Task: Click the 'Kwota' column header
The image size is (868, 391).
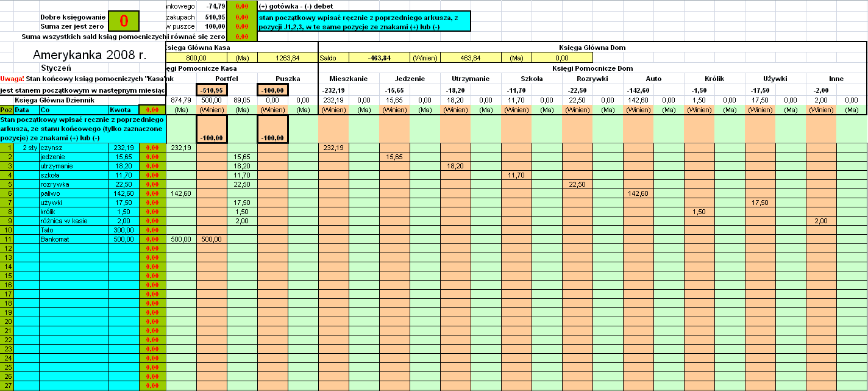Action: [x=124, y=110]
